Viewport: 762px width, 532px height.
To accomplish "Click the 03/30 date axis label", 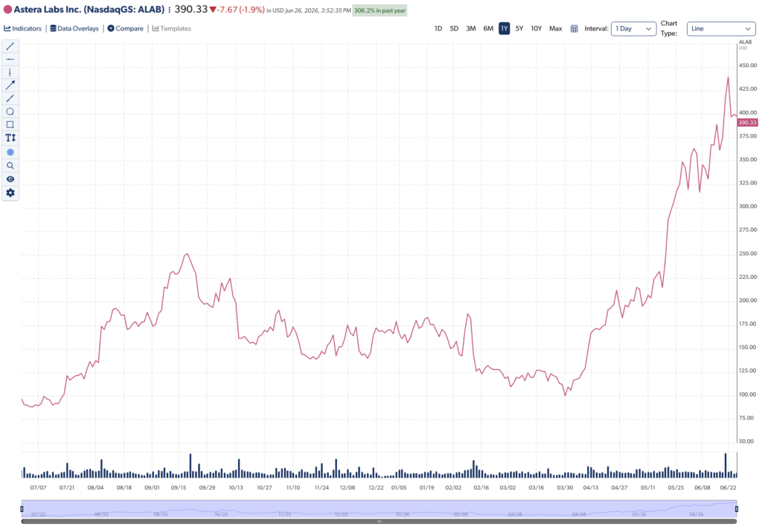I will coord(565,487).
